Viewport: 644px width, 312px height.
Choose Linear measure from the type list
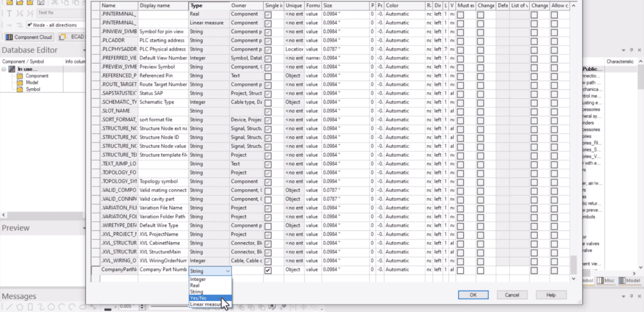click(x=210, y=305)
